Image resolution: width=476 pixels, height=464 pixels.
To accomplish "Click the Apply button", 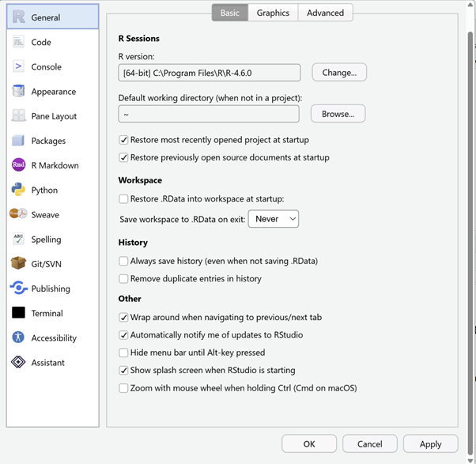I will pos(430,444).
